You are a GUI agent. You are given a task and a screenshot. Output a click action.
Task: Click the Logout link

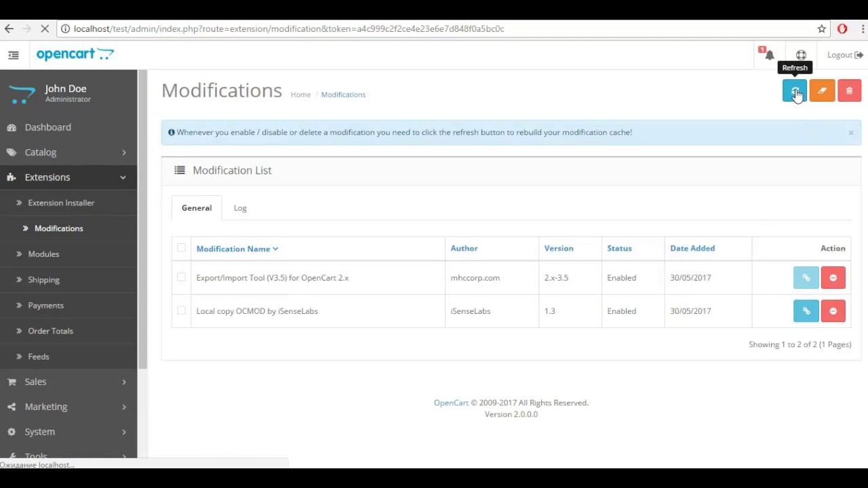[845, 55]
